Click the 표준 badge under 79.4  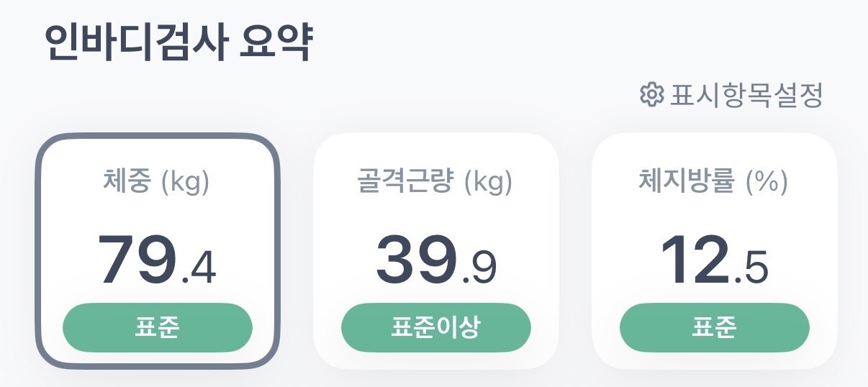pyautogui.click(x=158, y=327)
